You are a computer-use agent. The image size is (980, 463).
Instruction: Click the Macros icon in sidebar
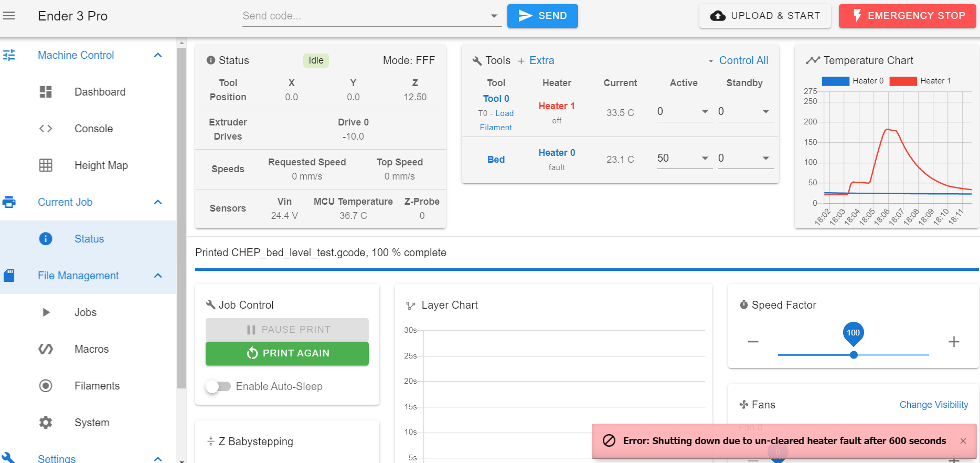46,349
